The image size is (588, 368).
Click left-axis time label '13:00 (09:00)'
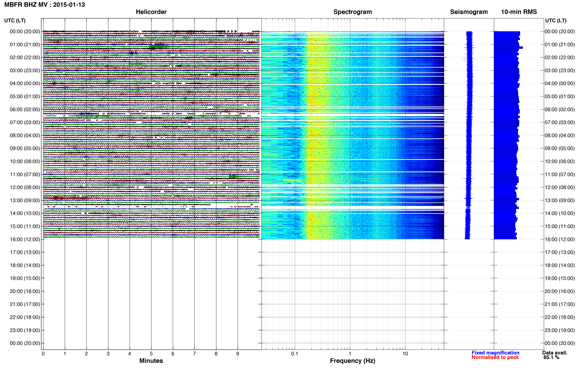[x=25, y=200]
